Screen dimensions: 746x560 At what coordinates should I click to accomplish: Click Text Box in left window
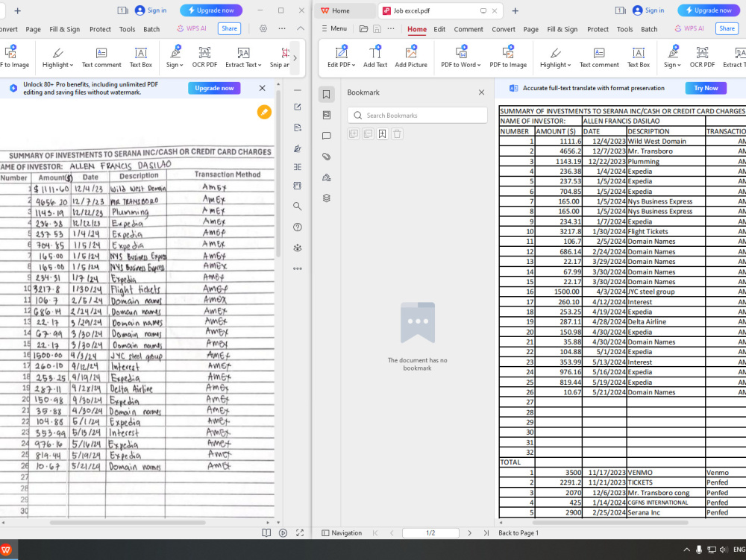pos(141,57)
